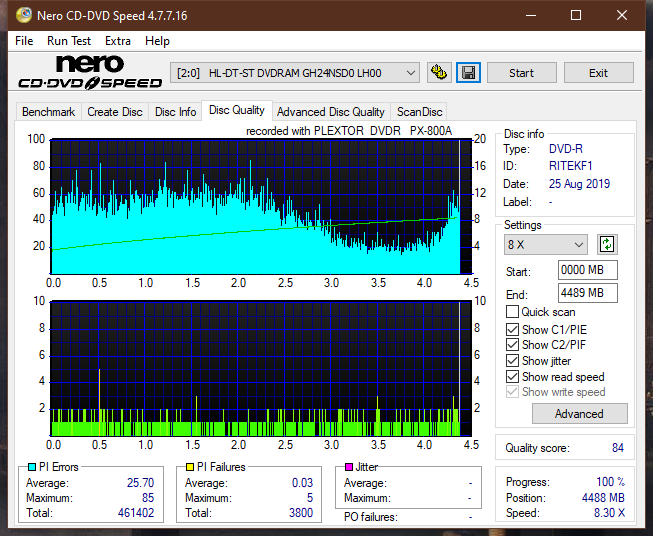This screenshot has height=536, width=653.
Task: Click the cyan PI Errors legend swatch
Action: pyautogui.click(x=32, y=467)
